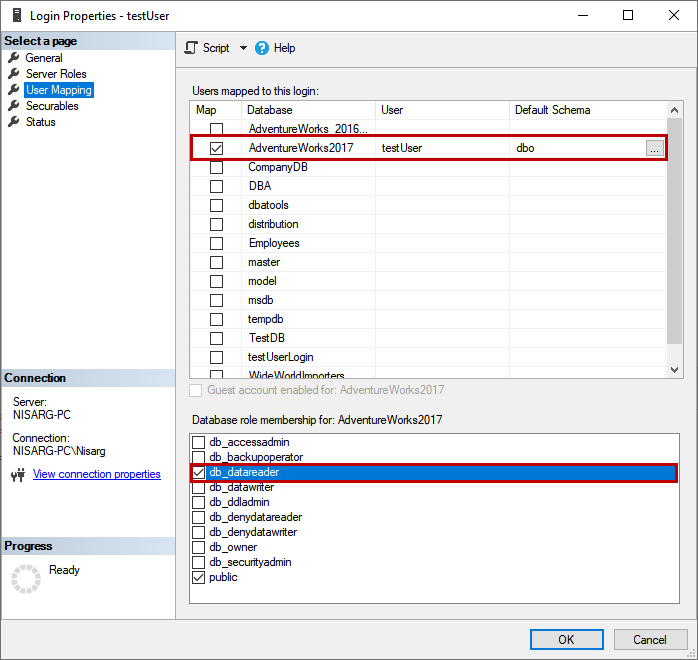The width and height of the screenshot is (698, 660).
Task: Close the Login Properties window
Action: [674, 15]
